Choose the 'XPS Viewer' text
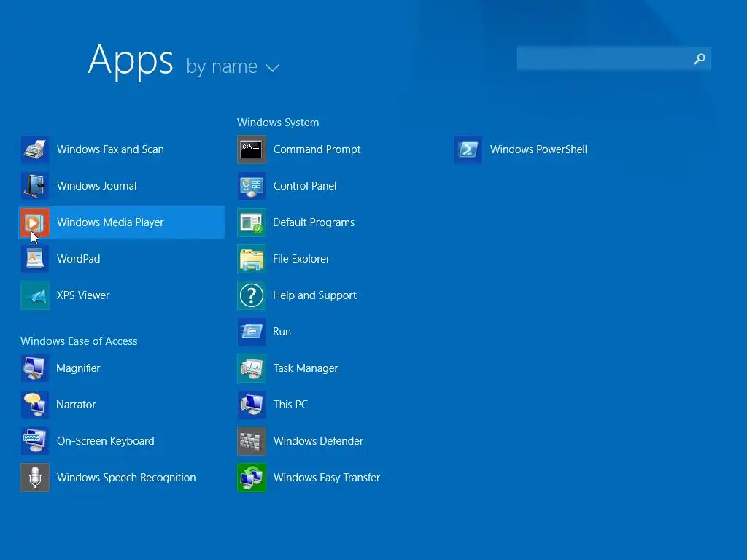747x560 pixels. coord(83,295)
